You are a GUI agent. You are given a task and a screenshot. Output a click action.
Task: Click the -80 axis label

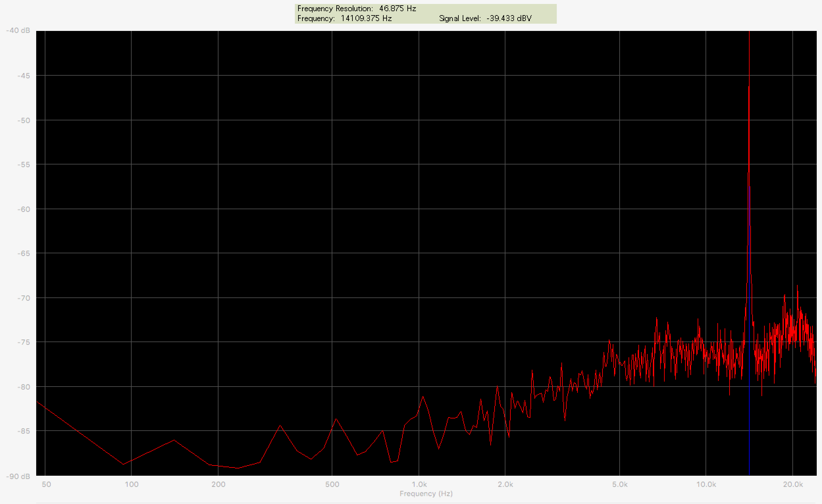pos(24,387)
